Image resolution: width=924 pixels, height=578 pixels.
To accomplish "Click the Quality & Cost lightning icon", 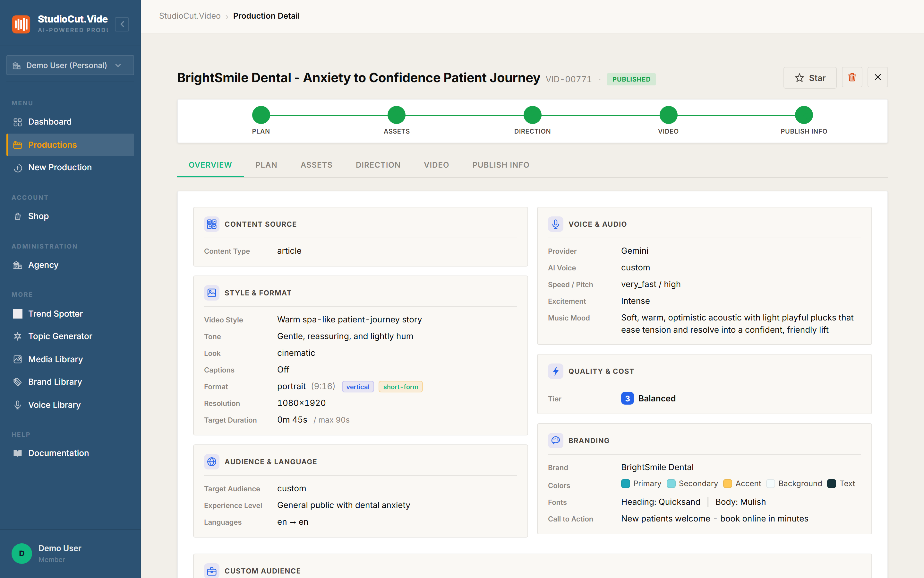I will (556, 371).
